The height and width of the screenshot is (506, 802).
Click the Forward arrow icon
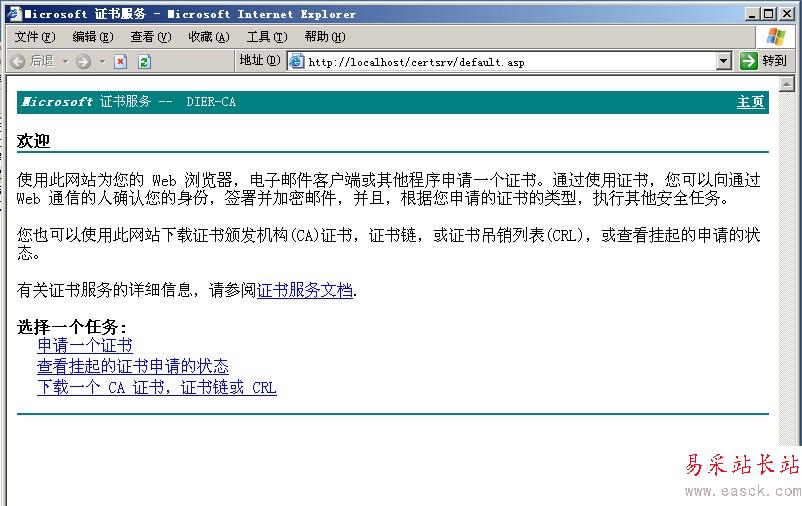[83, 62]
